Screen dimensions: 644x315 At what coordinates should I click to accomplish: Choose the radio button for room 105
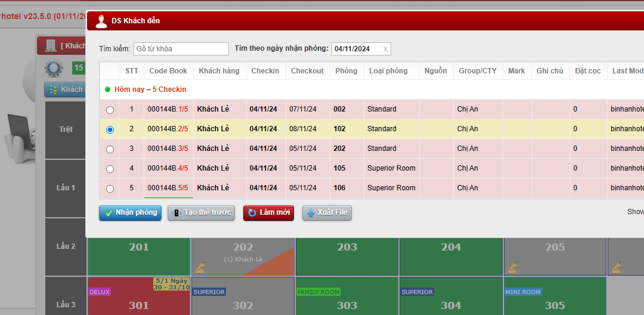click(110, 169)
